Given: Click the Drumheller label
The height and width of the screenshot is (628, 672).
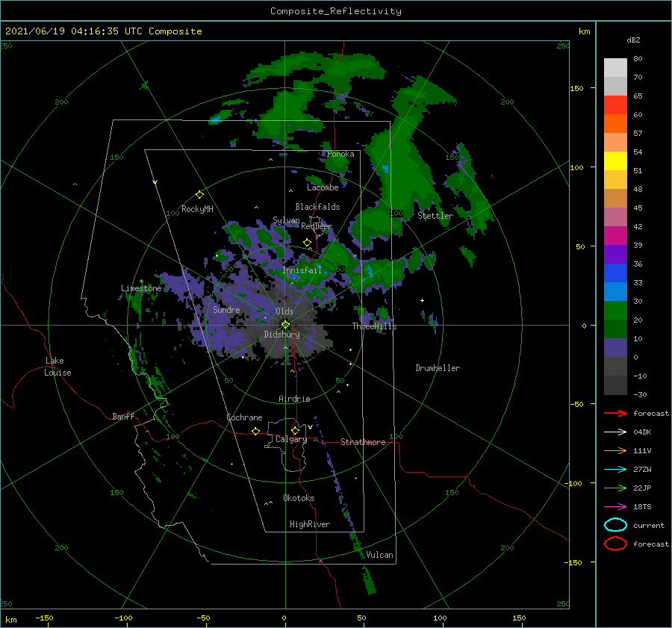Looking at the screenshot, I should click(438, 368).
